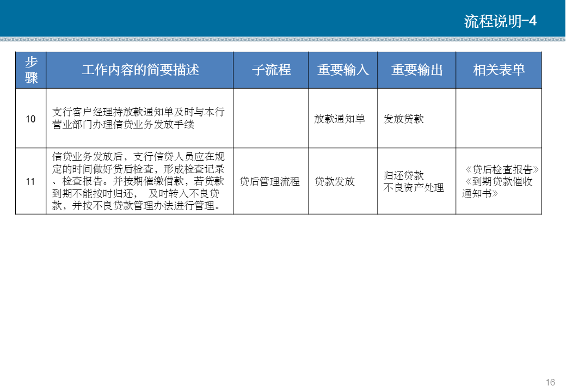Click the 不良资产处理 text

pos(414,188)
